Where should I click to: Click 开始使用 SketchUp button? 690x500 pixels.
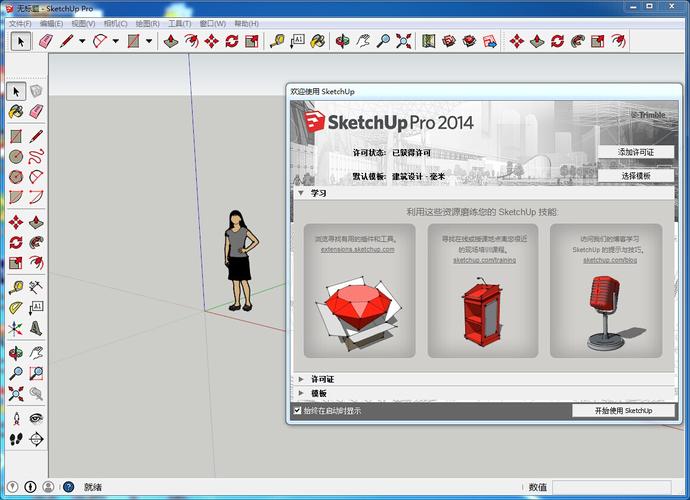click(x=623, y=410)
